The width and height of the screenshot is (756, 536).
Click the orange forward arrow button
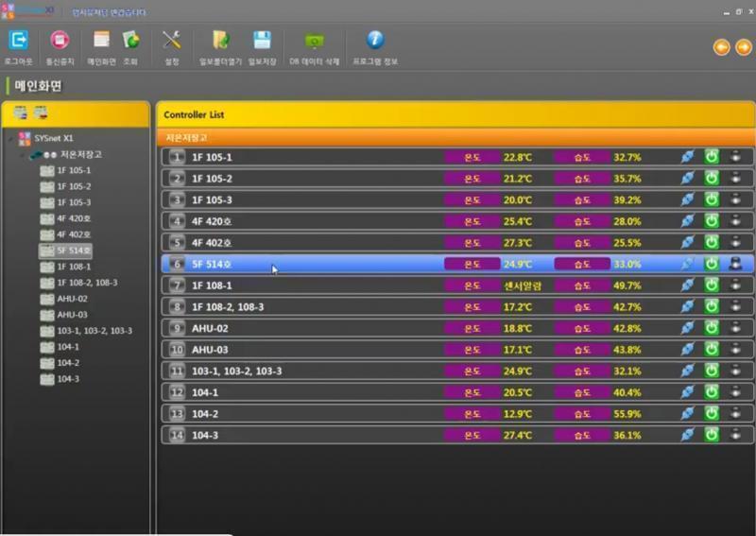click(x=744, y=47)
